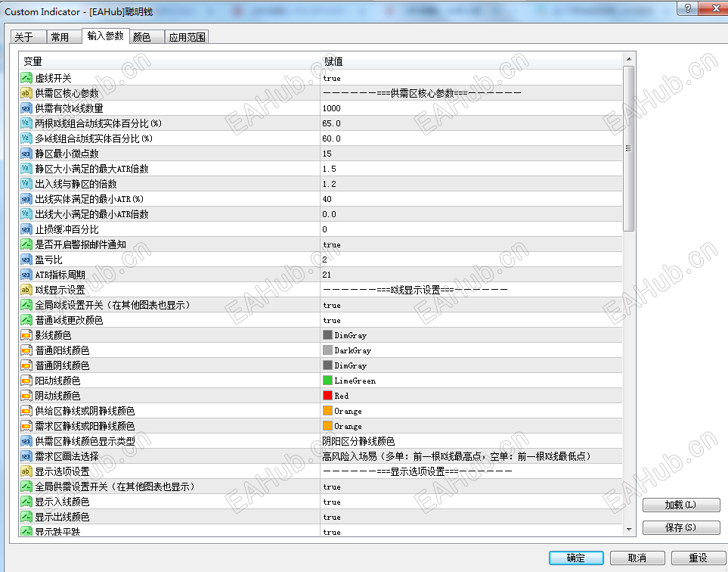Click the color icon beside 普通阴线颜色
Viewport: 728px width, 572px height.
(26, 365)
